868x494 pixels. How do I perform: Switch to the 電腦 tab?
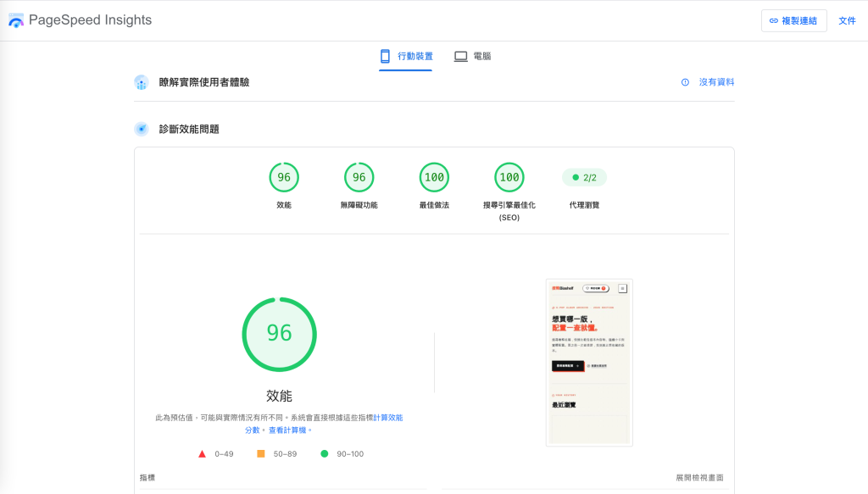coord(472,57)
